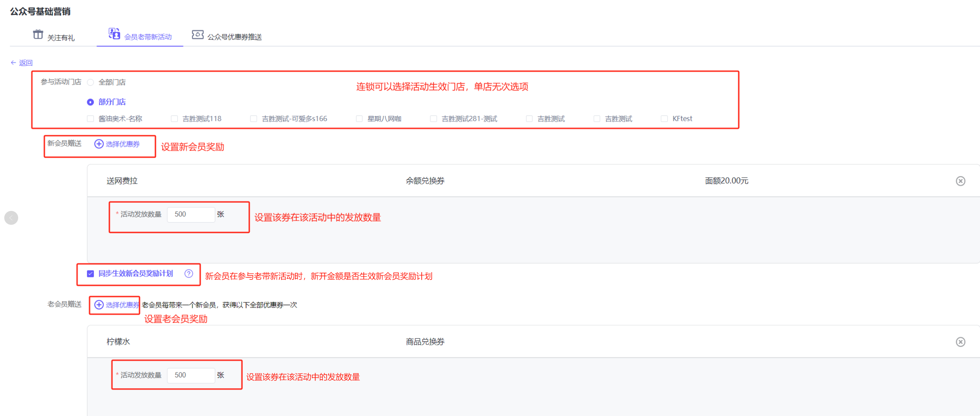Focus 活动发放数量 field under 送网费拉
Image resolution: width=980 pixels, height=416 pixels.
pyautogui.click(x=191, y=214)
